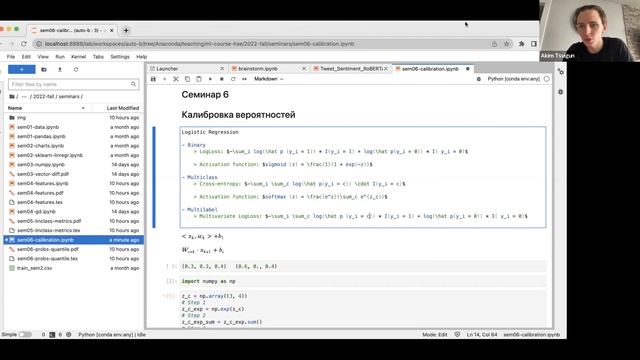Navigate to 2022-fall in breadcrumb
This screenshot has width=640, height=360.
coord(43,97)
